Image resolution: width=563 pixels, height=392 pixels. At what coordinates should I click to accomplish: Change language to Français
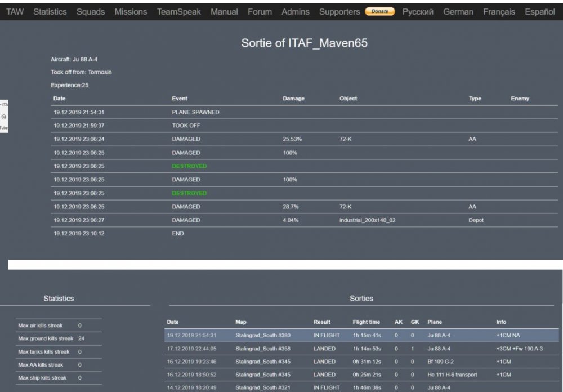(499, 12)
